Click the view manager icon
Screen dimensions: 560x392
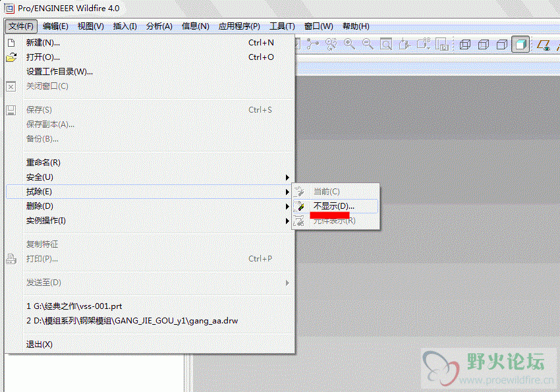point(442,44)
